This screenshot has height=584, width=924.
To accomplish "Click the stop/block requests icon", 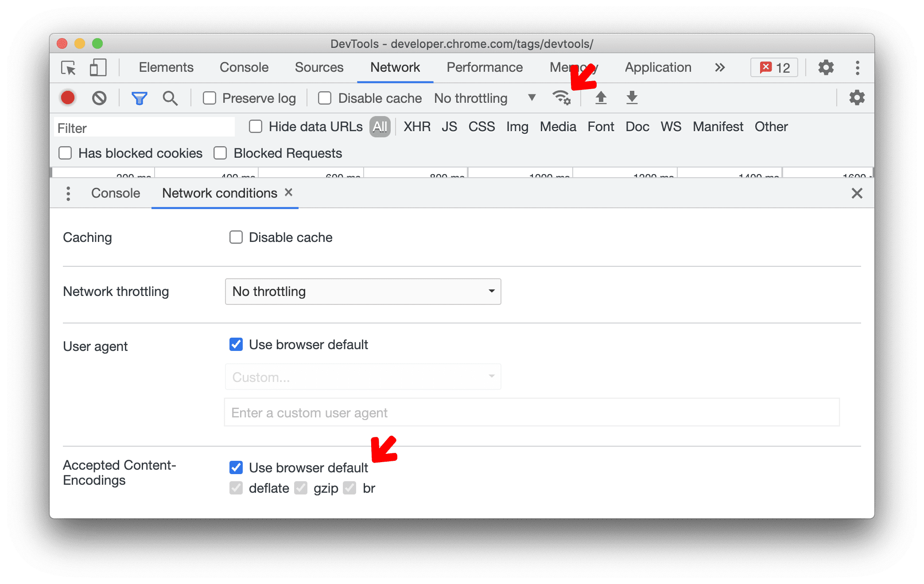I will [x=100, y=99].
